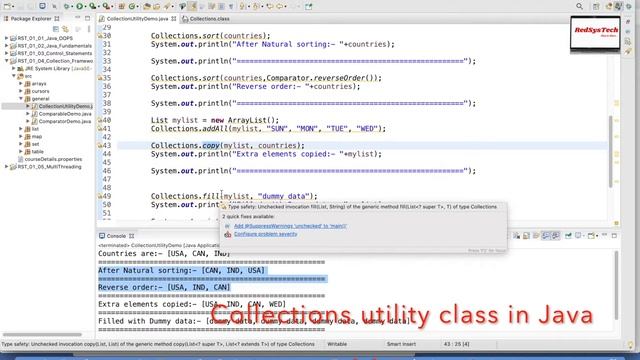The image size is (640, 360).
Task: Toggle Show Console on standard error change
Action: (x=556, y=236)
